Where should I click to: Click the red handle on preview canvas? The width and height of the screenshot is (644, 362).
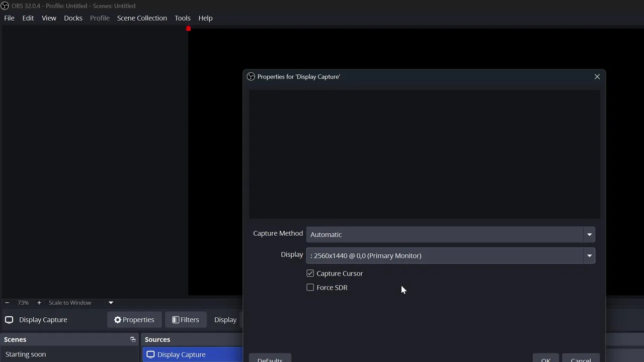point(188,29)
